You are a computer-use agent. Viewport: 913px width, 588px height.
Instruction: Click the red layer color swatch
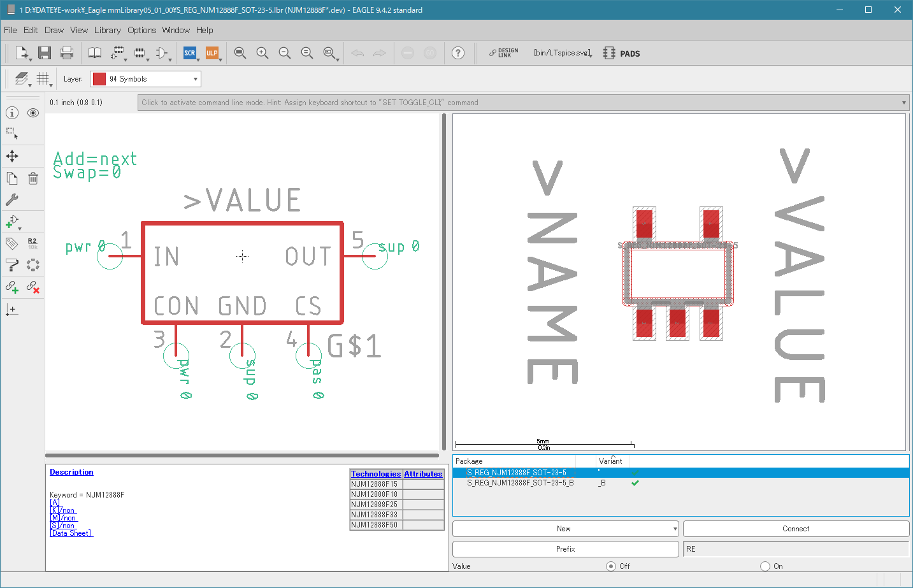[99, 79]
